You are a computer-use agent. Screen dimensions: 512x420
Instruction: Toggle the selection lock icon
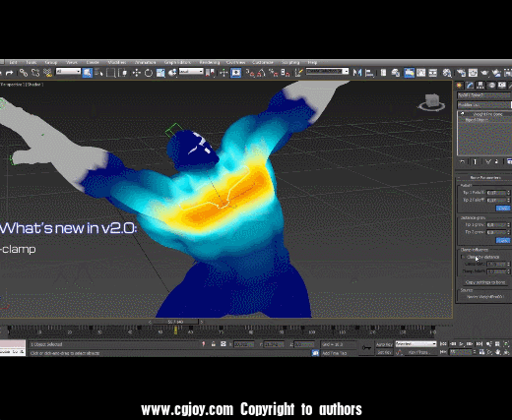[214, 344]
